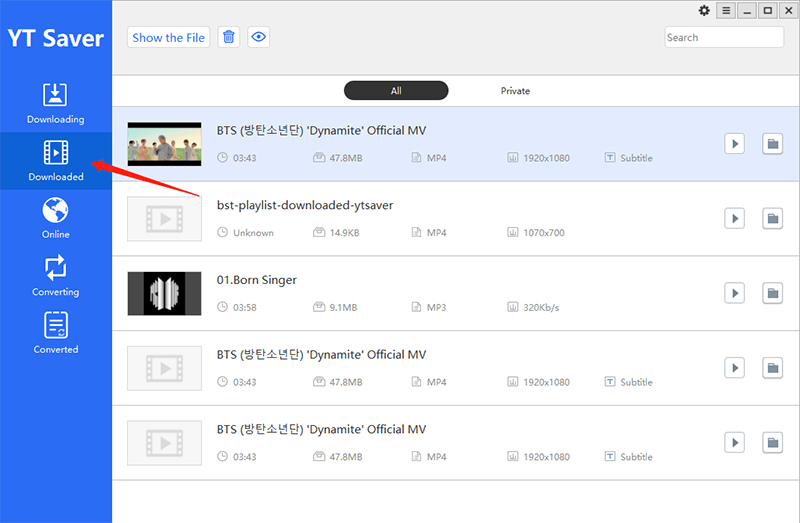The width and height of the screenshot is (800, 523).
Task: Maximize the YT Saver window
Action: pyautogui.click(x=767, y=11)
